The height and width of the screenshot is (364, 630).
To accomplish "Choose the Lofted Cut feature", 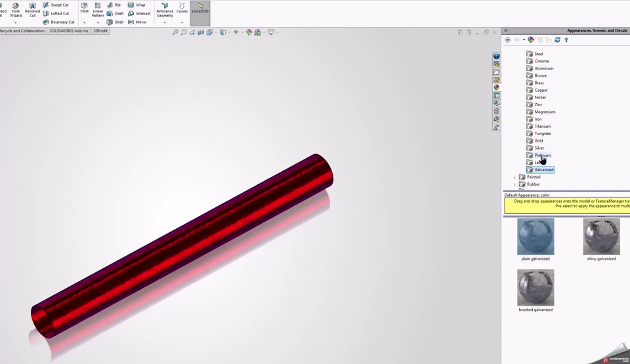I will (56, 13).
